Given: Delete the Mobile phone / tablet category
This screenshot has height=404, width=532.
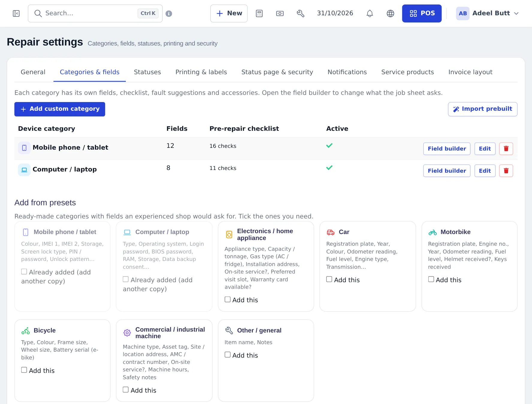Looking at the screenshot, I should [x=506, y=149].
